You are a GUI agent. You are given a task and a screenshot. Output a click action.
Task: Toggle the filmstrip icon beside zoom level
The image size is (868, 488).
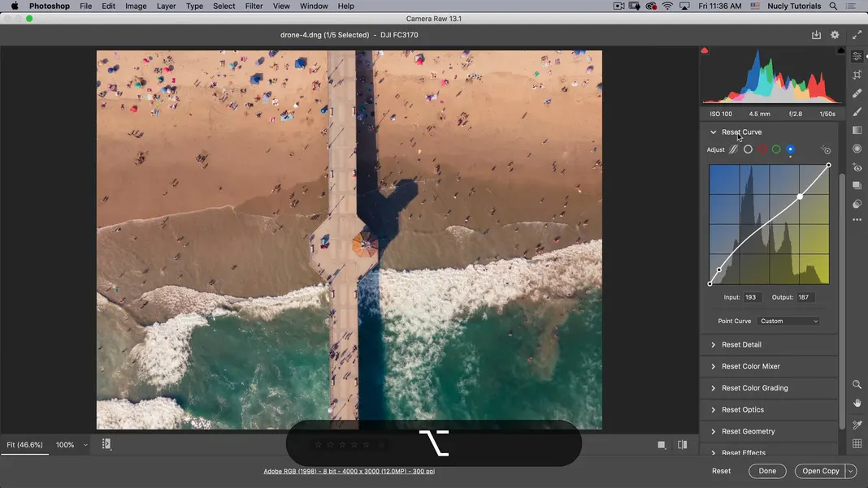(106, 444)
